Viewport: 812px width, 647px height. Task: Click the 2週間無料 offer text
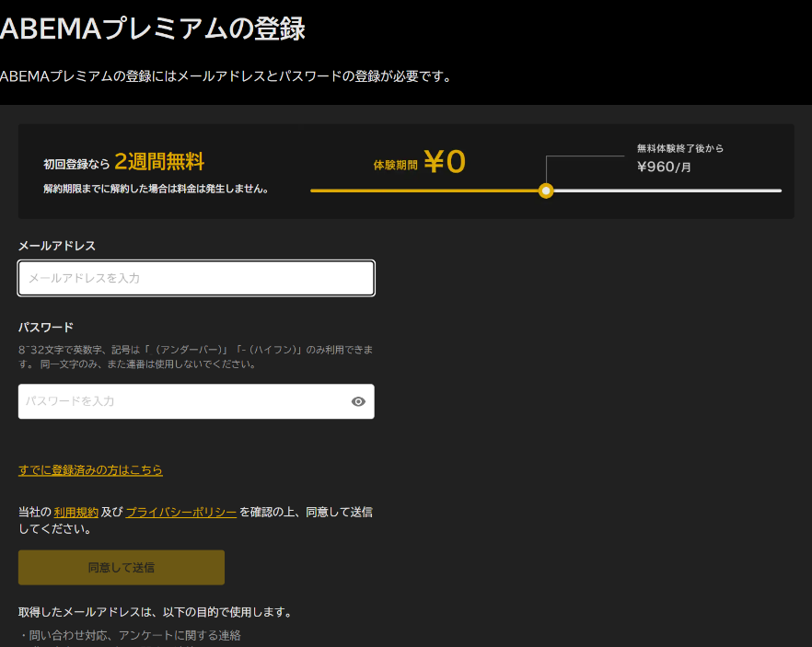[159, 163]
